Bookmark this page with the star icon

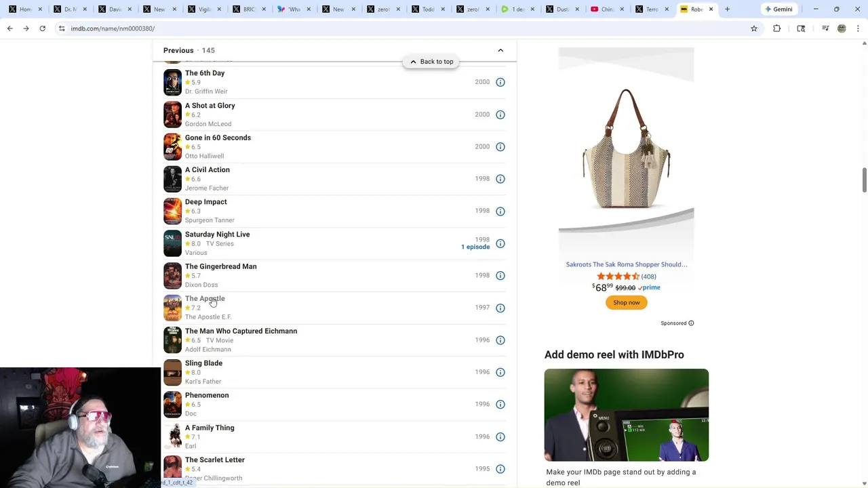tap(753, 28)
